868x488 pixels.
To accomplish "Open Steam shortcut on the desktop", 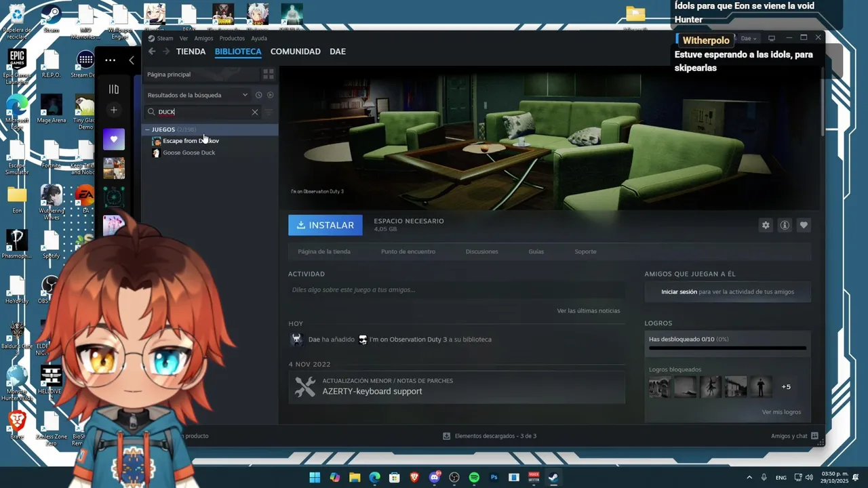I will point(52,18).
